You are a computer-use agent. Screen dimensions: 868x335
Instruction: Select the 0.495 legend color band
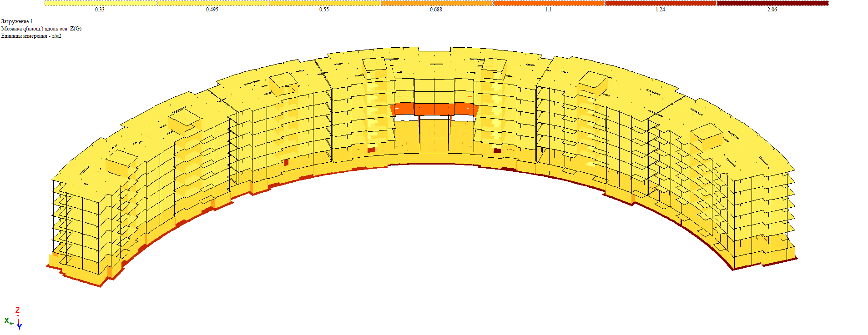point(212,3)
